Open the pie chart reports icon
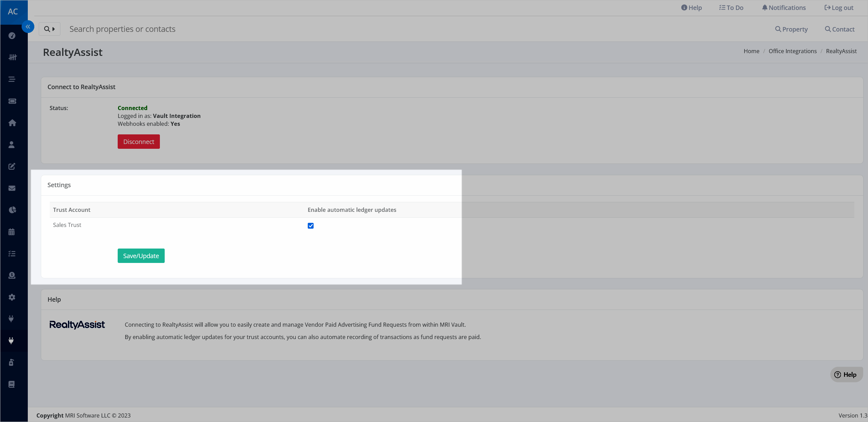868x422 pixels. [12, 210]
